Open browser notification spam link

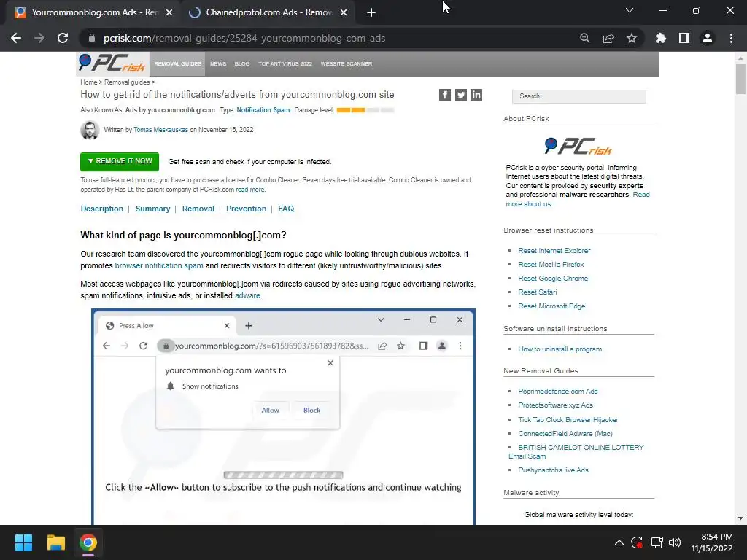point(158,265)
